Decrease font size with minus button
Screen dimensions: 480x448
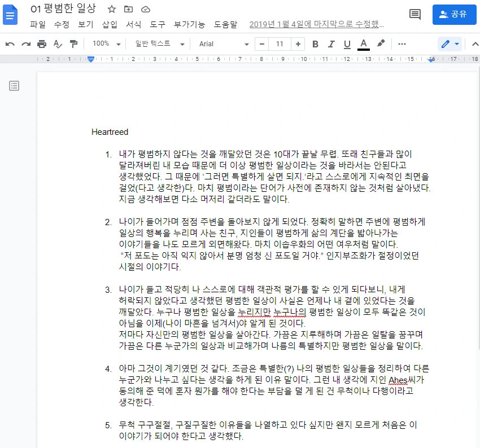point(261,44)
